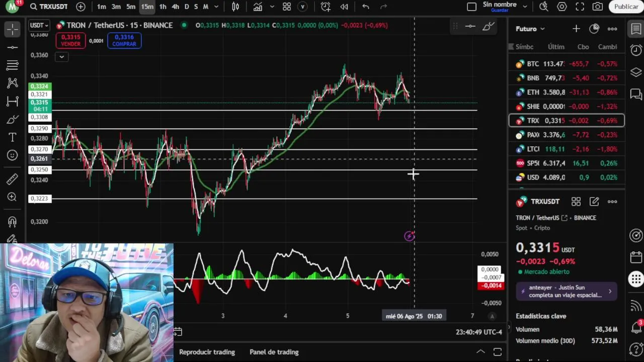Image resolution: width=644 pixels, height=362 pixels.
Task: Click the add symbol compare plus icon
Action: pyautogui.click(x=80, y=7)
